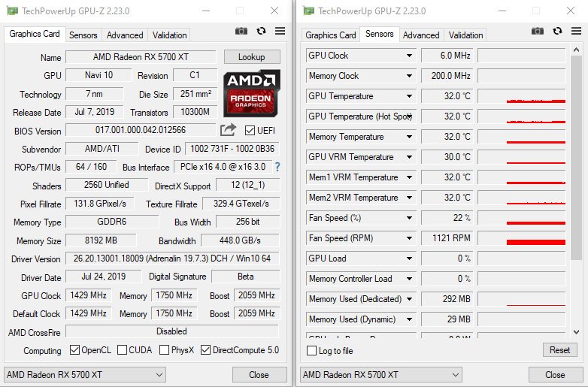The width and height of the screenshot is (588, 387).
Task: Click the Reset button
Action: (559, 350)
